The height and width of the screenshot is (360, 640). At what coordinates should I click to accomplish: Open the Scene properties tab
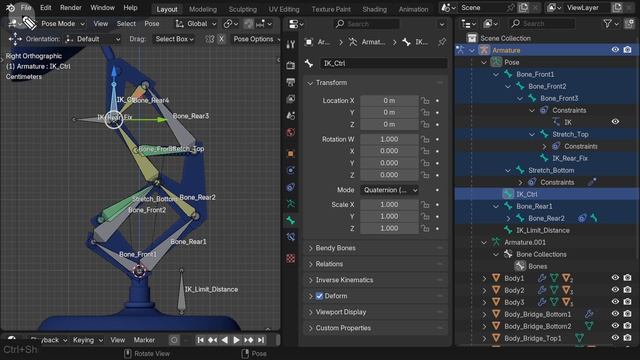(x=291, y=116)
